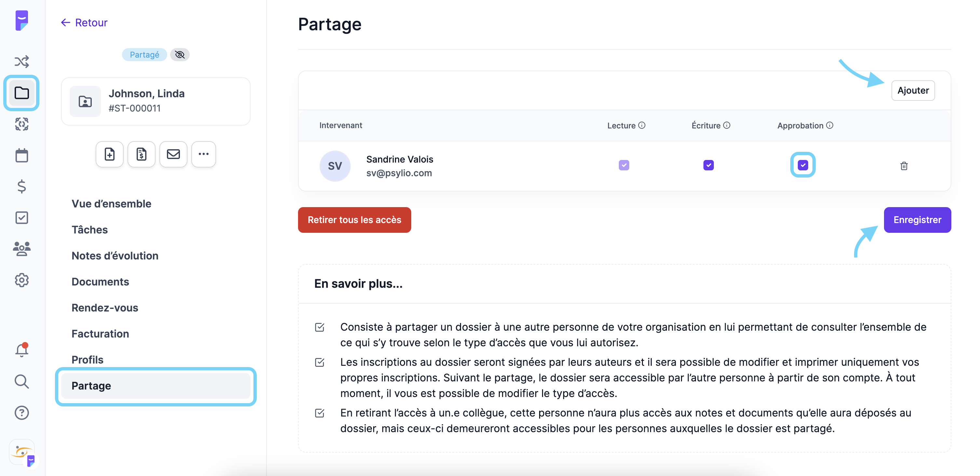Open the calendar sidebar icon

22,155
